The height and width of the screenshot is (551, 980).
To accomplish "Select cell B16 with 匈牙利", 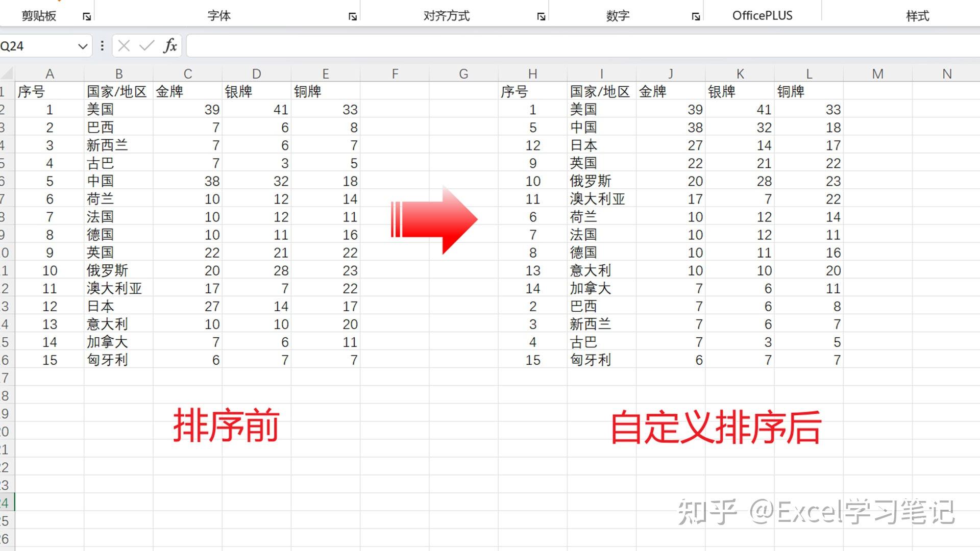I will pos(118,360).
